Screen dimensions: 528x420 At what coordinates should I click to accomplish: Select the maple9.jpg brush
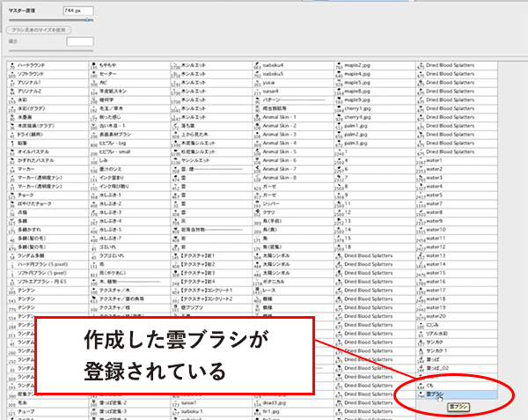point(375,100)
